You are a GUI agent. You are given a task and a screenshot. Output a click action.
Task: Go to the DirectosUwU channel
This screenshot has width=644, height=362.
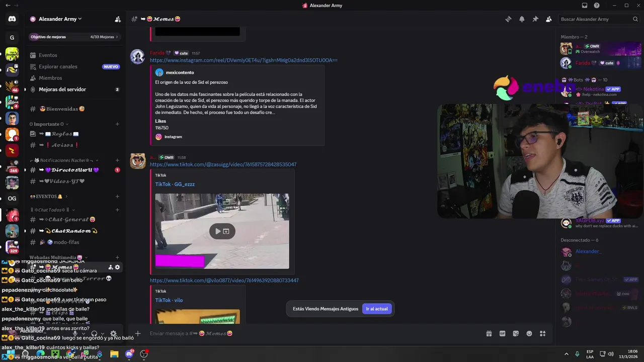[74, 170]
